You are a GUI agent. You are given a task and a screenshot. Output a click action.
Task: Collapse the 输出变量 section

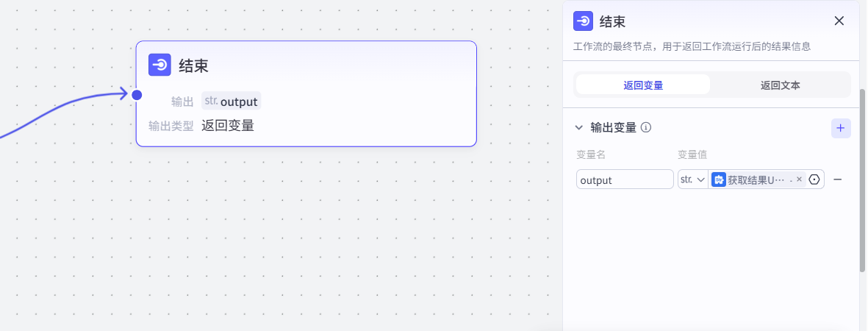pos(579,128)
